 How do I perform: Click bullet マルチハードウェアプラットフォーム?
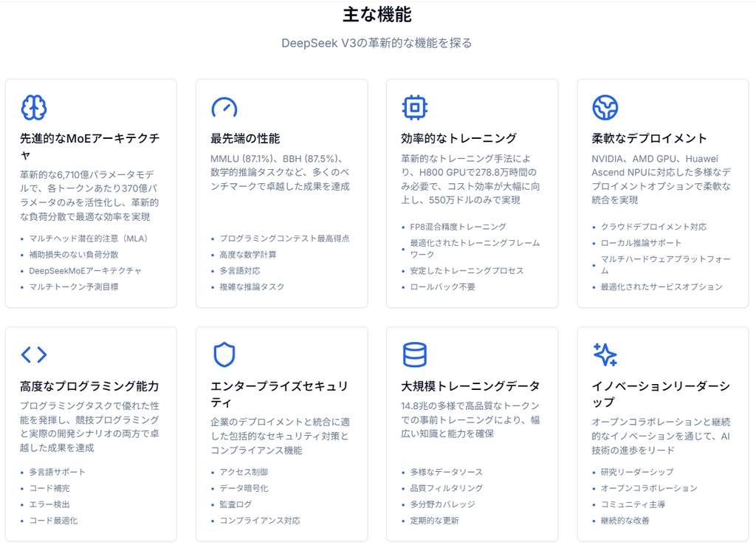665,264
